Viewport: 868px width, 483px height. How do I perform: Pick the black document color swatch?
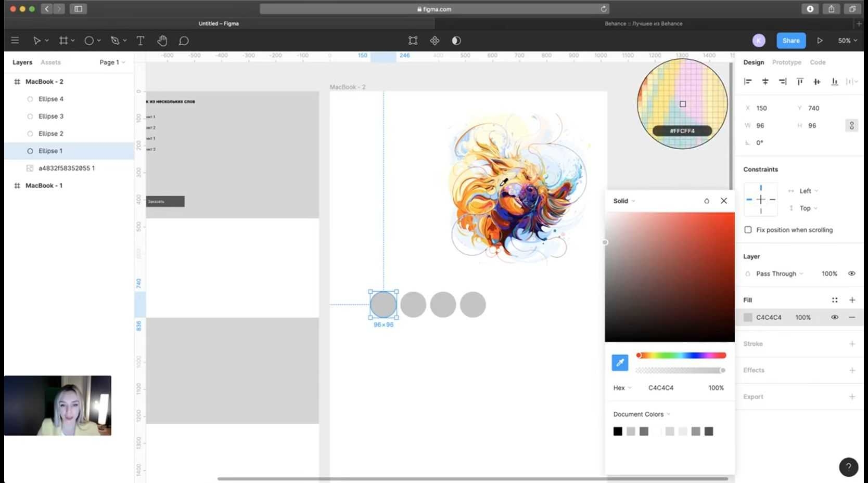pyautogui.click(x=618, y=432)
